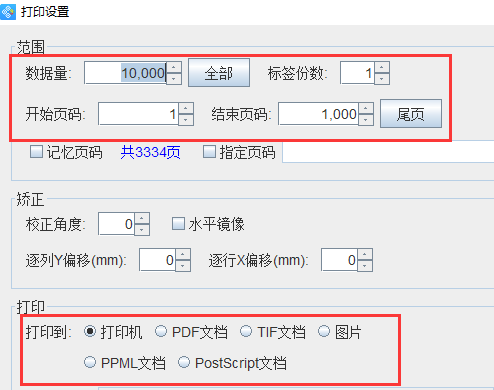This screenshot has width=494, height=390.
Task: Click the 尾页 button
Action: pyautogui.click(x=411, y=113)
